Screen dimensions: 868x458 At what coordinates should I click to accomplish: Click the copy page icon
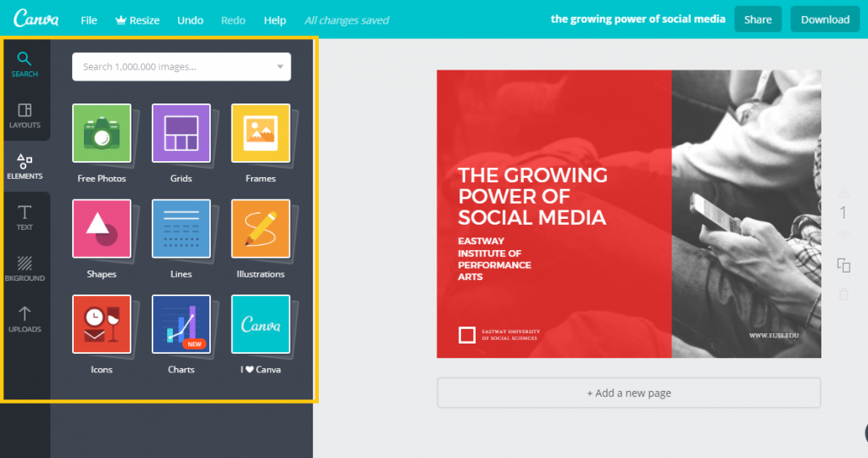[843, 265]
